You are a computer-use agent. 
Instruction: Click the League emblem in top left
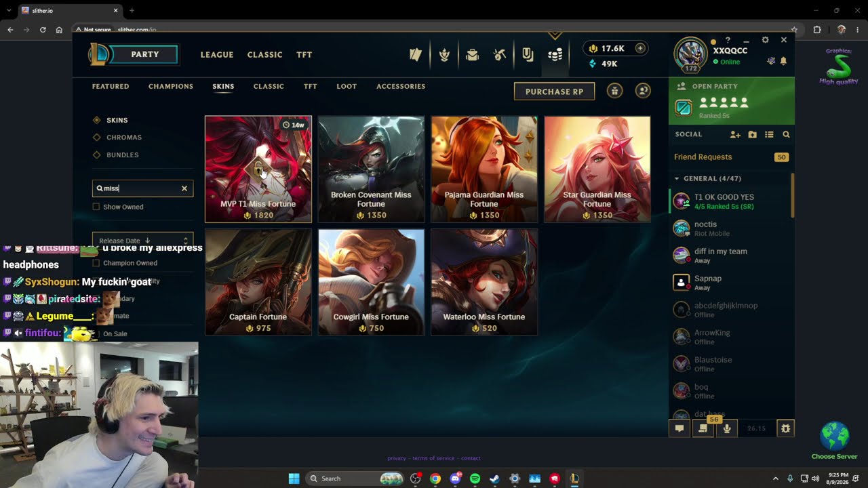[x=100, y=54]
